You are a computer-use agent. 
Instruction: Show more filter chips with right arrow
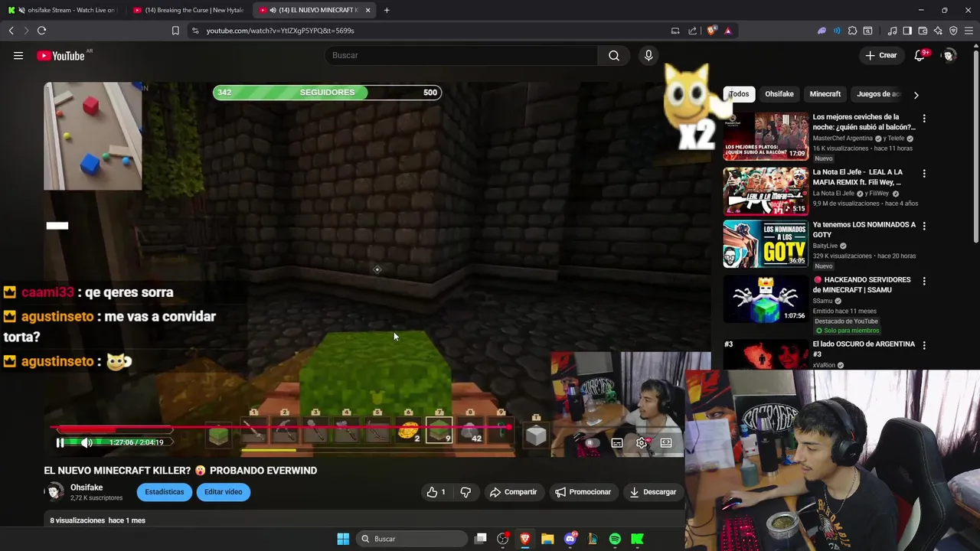point(916,95)
